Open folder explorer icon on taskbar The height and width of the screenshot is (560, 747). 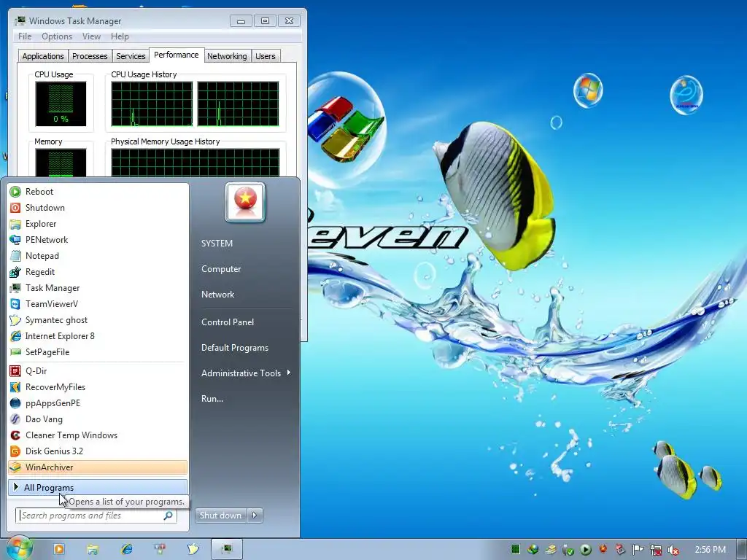93,550
